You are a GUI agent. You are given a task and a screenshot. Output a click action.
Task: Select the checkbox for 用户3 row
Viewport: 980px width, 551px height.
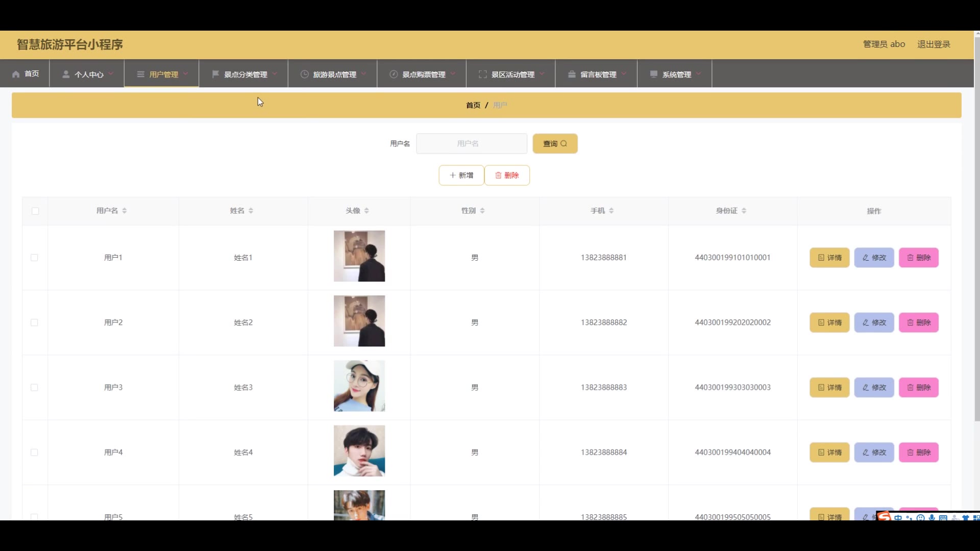34,388
